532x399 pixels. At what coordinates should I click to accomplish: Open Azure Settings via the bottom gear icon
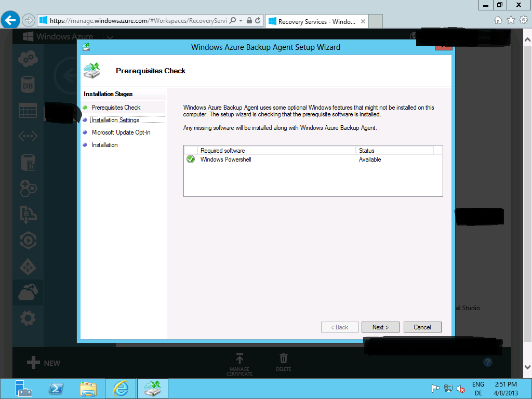27,317
